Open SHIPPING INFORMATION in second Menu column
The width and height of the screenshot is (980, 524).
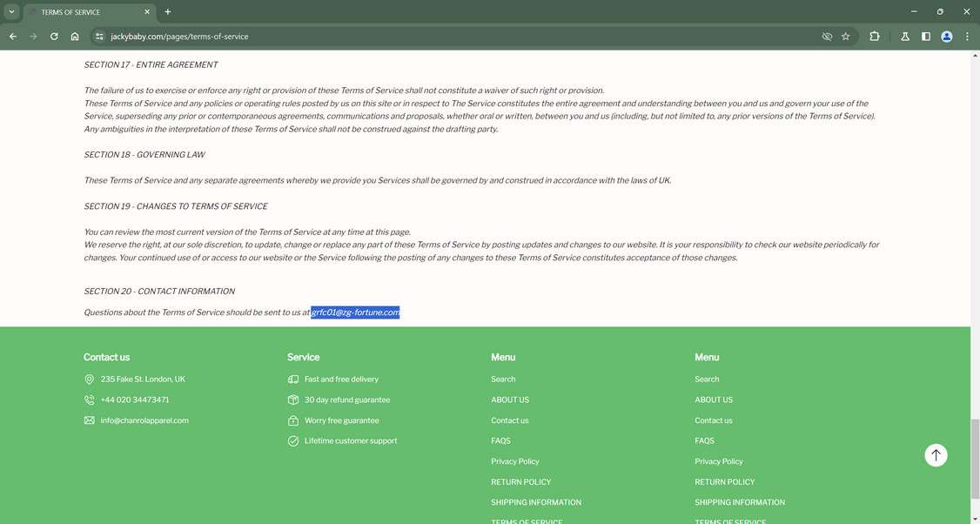tap(740, 502)
